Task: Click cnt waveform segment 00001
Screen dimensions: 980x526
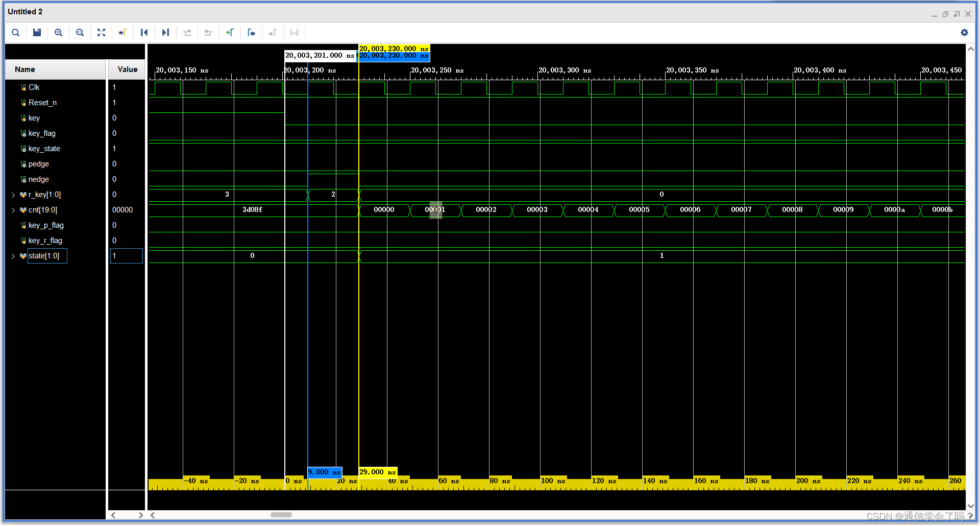Action: point(435,210)
